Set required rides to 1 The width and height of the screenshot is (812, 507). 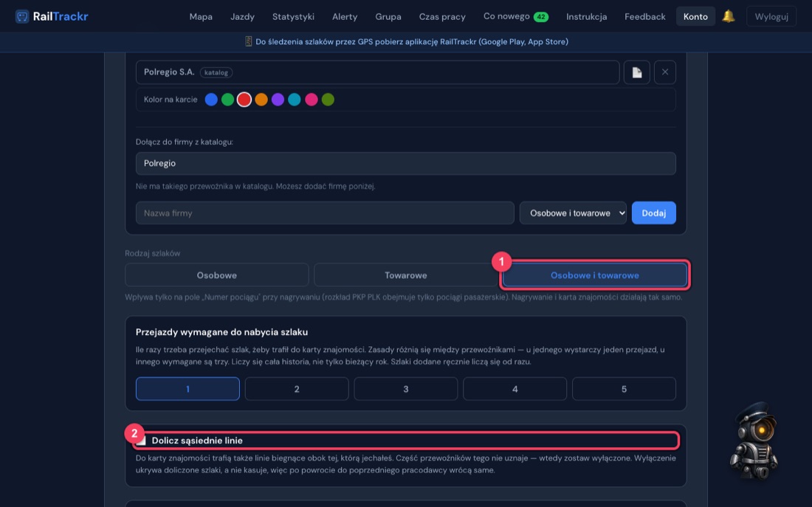click(x=187, y=389)
